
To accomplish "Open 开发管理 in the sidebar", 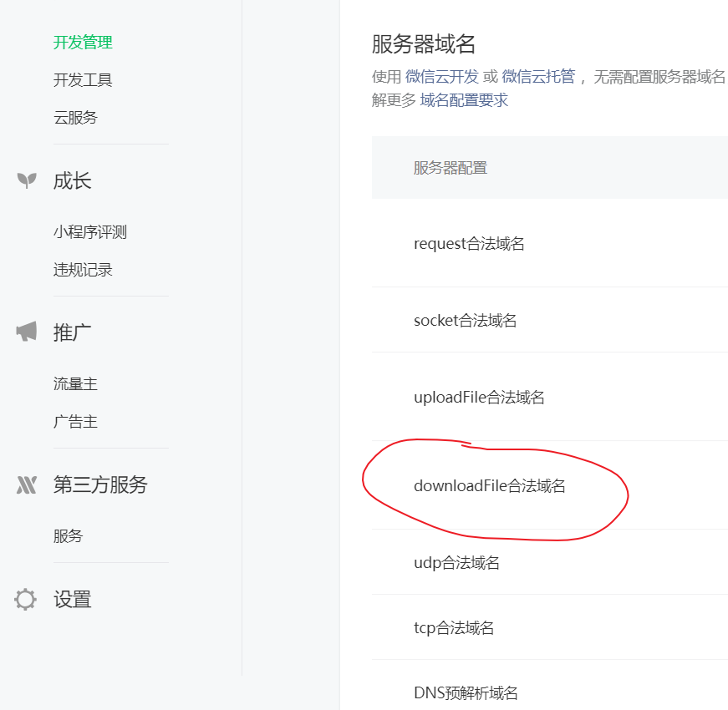I will (x=83, y=43).
